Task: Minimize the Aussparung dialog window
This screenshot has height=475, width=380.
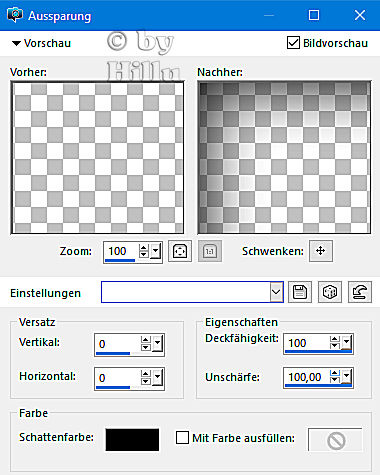Action: 269,15
